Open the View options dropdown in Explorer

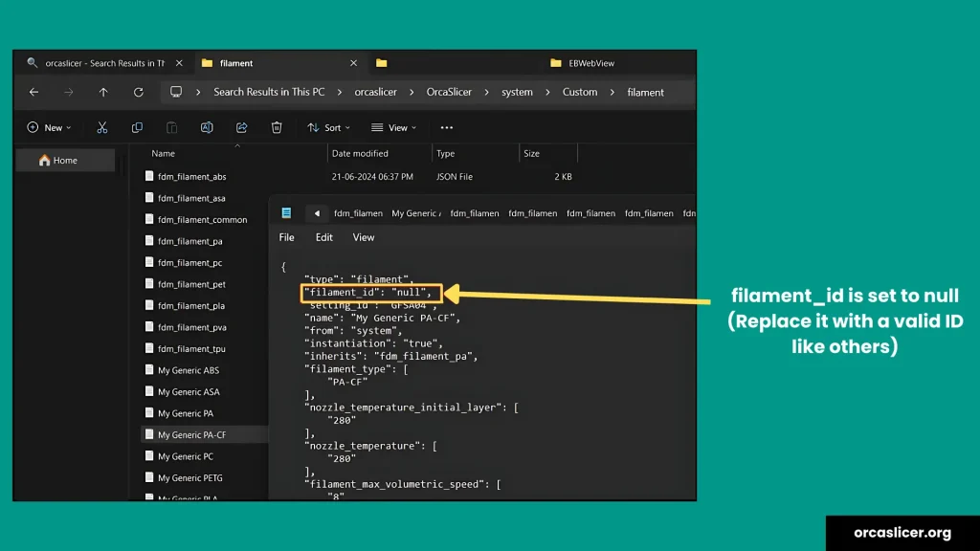click(x=393, y=127)
